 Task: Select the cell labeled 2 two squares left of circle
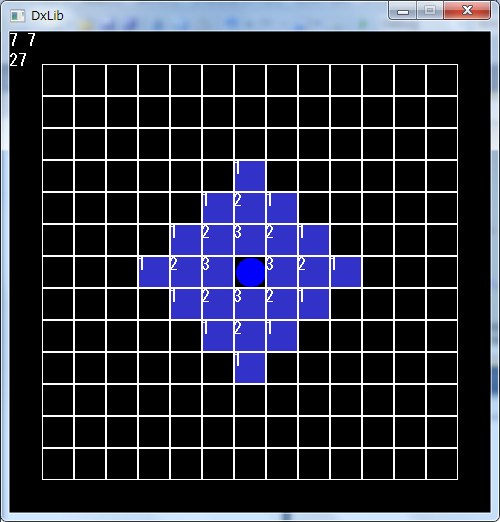186,272
